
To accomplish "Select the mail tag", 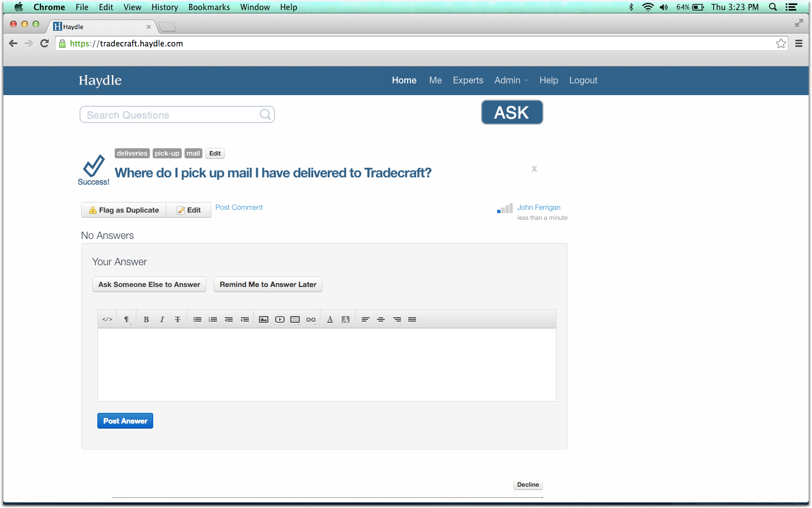I will (193, 153).
